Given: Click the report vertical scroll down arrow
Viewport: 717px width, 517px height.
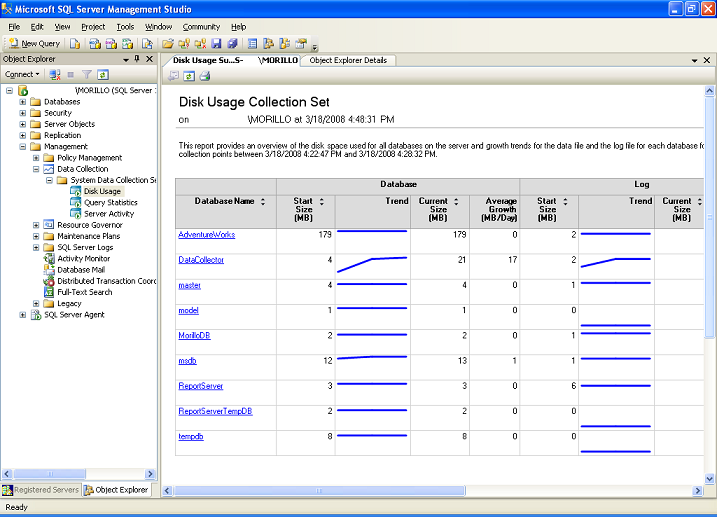Looking at the screenshot, I should coord(709,479).
